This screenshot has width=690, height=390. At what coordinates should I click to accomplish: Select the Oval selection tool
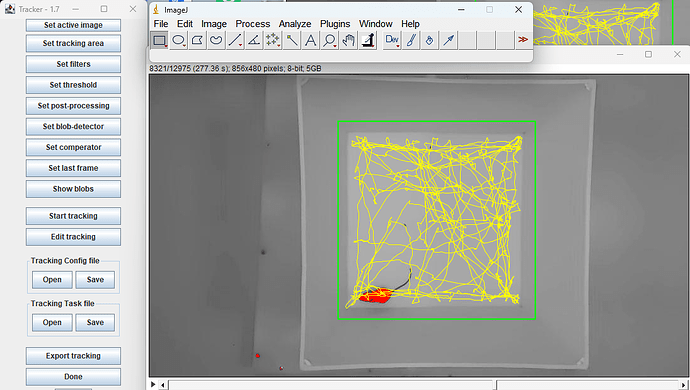pyautogui.click(x=178, y=40)
